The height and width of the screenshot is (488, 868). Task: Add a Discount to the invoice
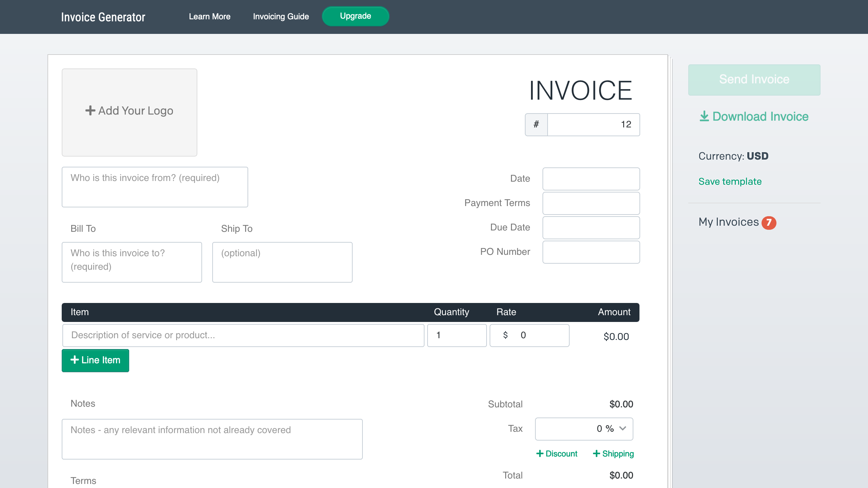557,453
